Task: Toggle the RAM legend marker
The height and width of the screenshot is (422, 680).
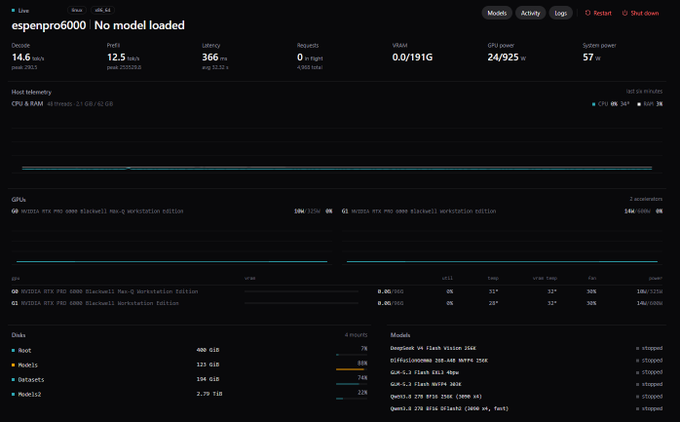Action: (639, 104)
